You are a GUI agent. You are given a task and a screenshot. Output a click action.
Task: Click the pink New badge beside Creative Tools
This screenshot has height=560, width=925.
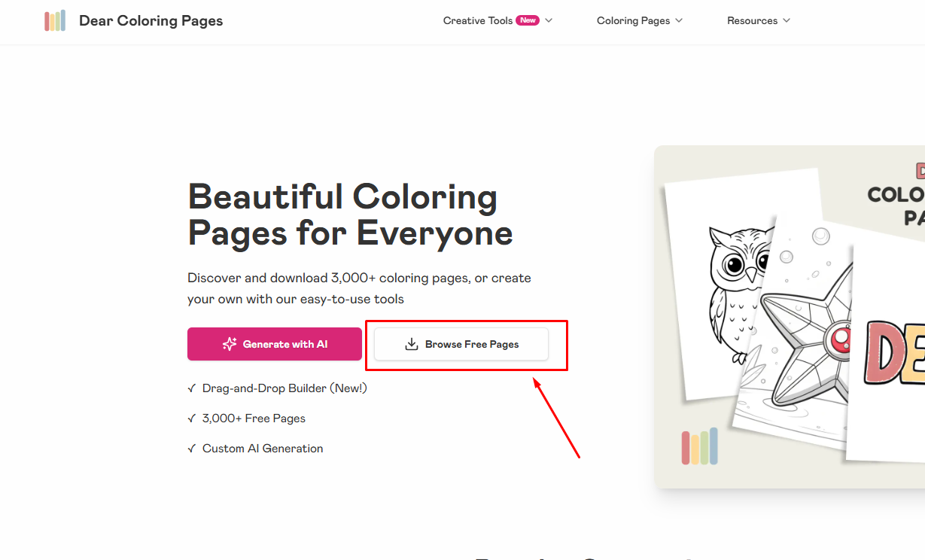point(528,20)
